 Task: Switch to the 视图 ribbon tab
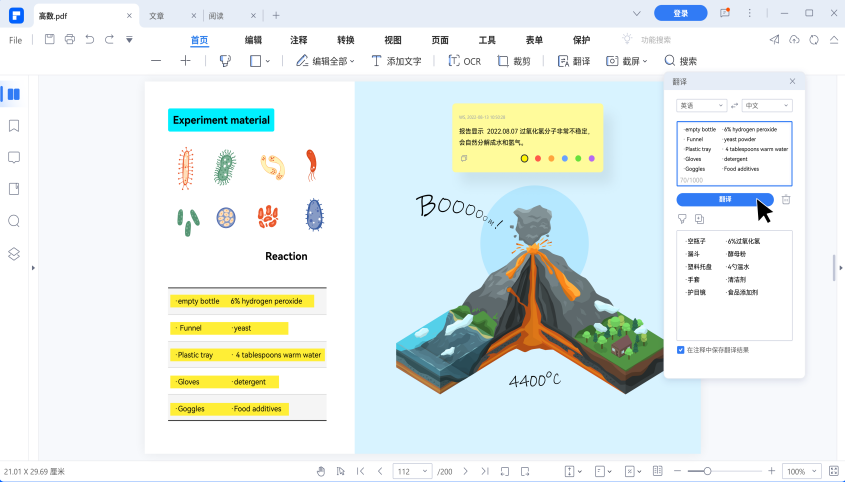coord(393,40)
